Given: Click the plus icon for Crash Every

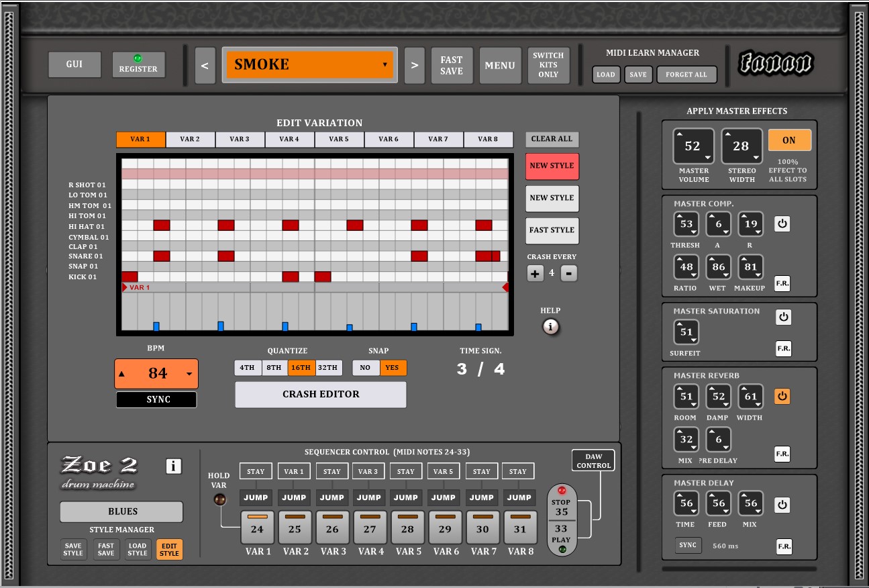Looking at the screenshot, I should 535,273.
